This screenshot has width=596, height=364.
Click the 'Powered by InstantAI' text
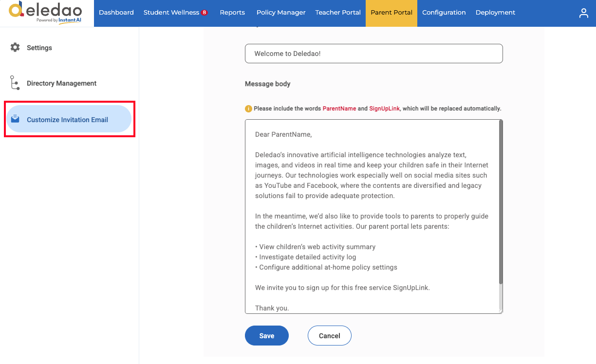pos(58,20)
